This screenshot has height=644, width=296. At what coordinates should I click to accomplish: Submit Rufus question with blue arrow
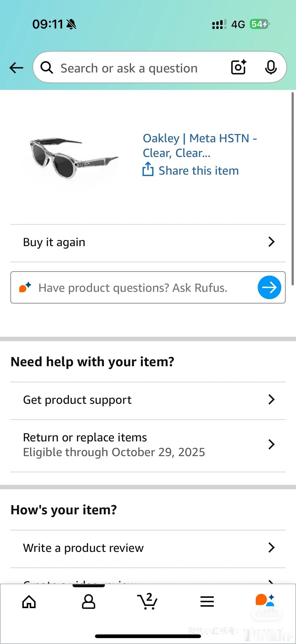(269, 288)
